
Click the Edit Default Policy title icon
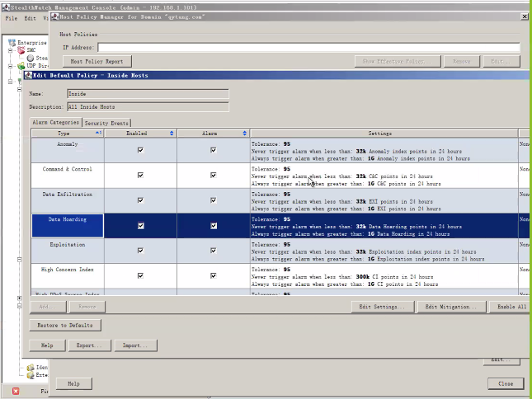pos(29,75)
